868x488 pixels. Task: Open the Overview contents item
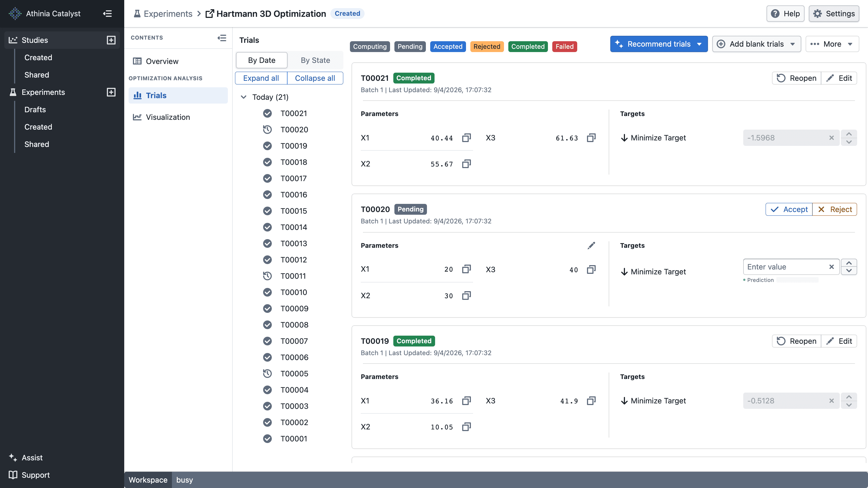coord(178,61)
